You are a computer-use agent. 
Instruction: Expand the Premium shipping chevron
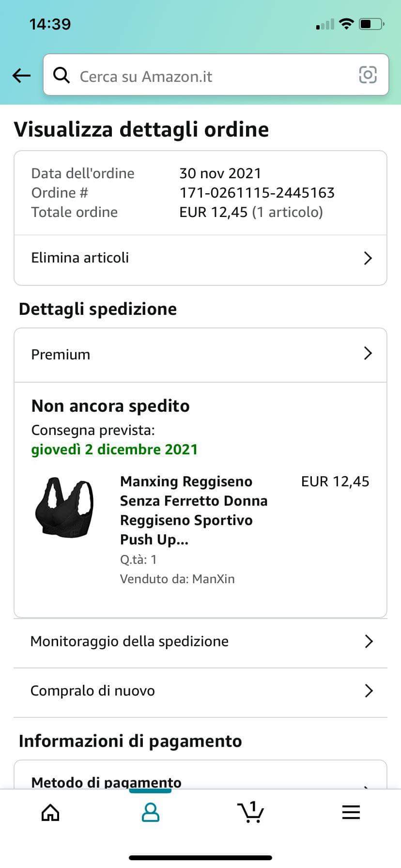point(368,353)
